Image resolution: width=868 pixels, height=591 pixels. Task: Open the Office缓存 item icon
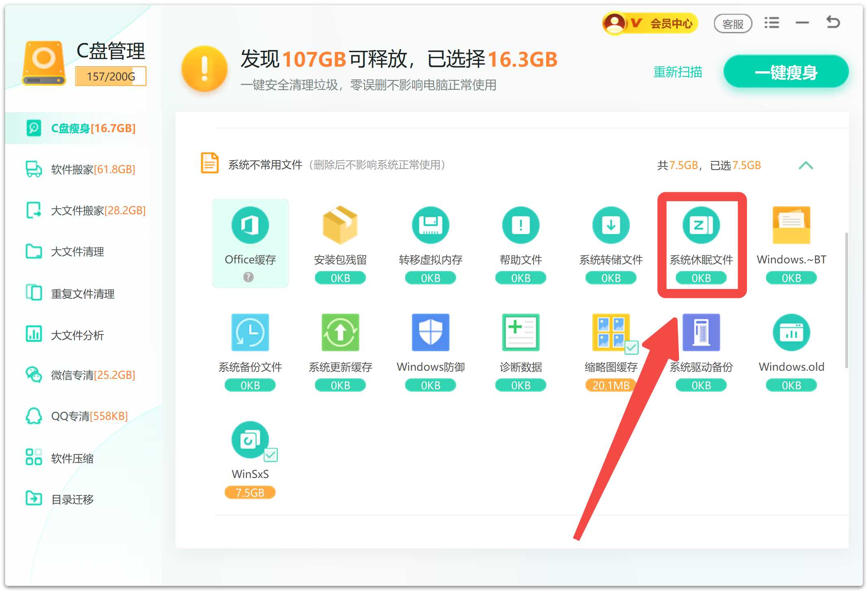pos(250,225)
